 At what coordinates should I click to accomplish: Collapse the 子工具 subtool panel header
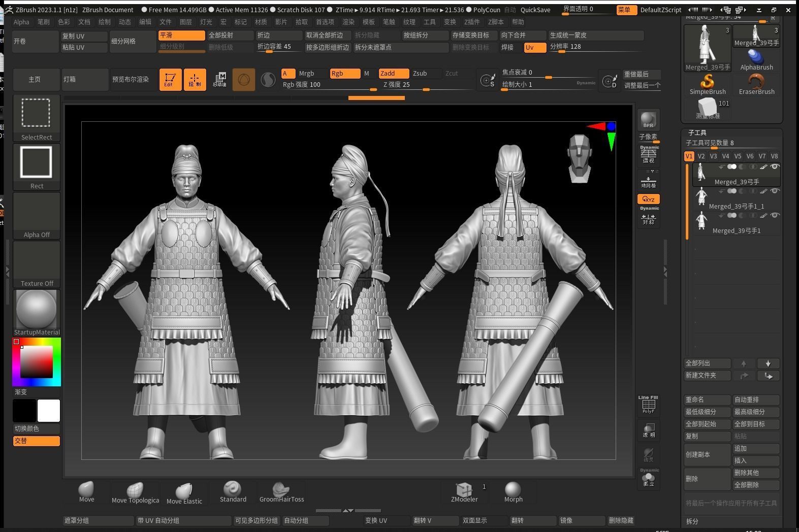pos(697,133)
